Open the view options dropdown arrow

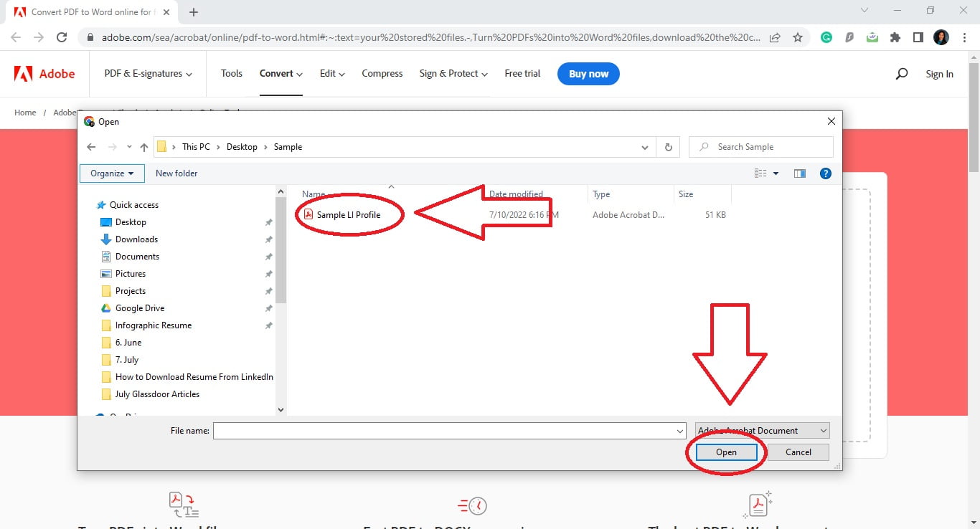pyautogui.click(x=776, y=173)
